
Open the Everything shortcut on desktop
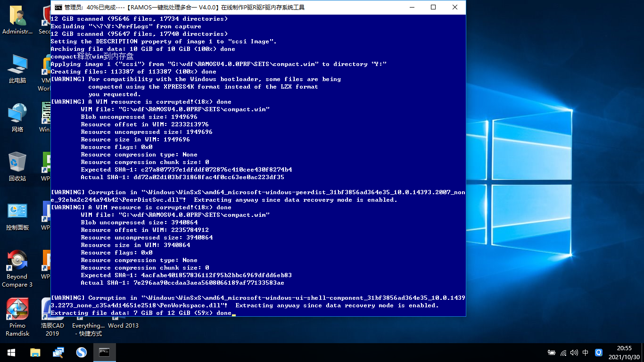pyautogui.click(x=88, y=325)
